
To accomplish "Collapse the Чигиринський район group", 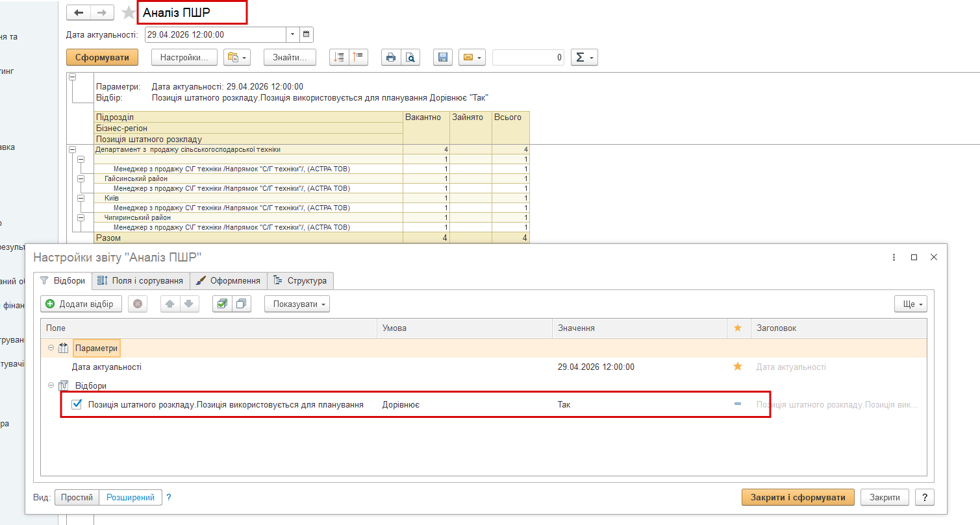I will (x=81, y=217).
